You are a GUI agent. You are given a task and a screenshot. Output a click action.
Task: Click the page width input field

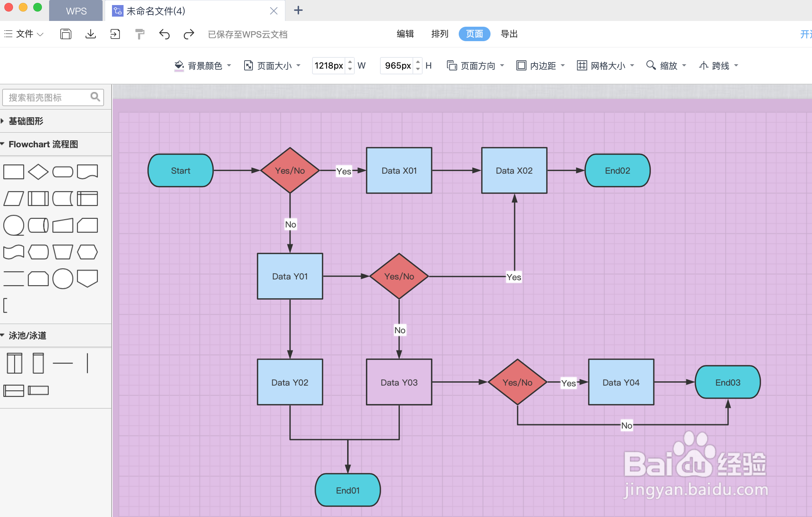329,66
